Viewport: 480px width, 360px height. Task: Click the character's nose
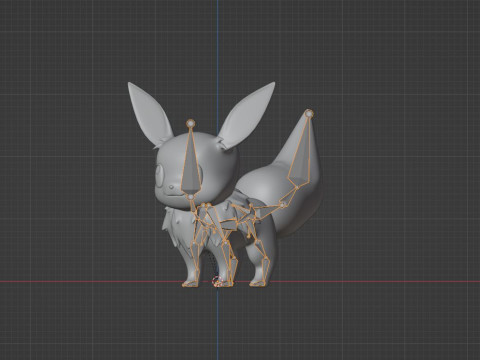coord(171,188)
